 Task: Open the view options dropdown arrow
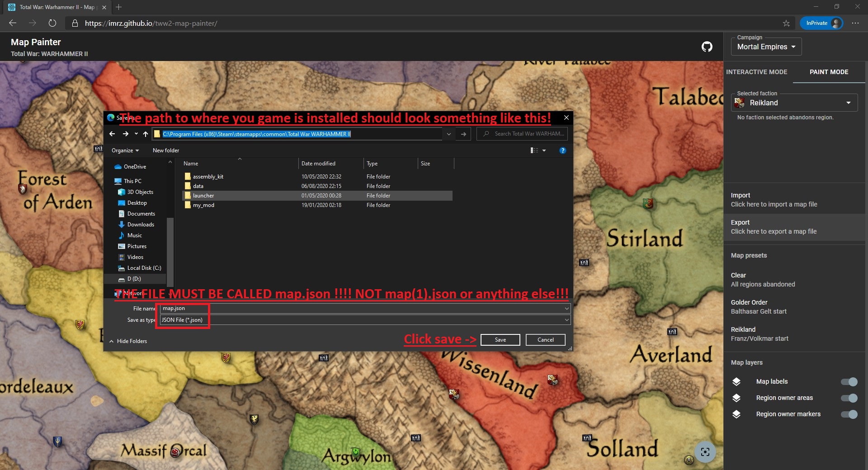[x=544, y=150]
